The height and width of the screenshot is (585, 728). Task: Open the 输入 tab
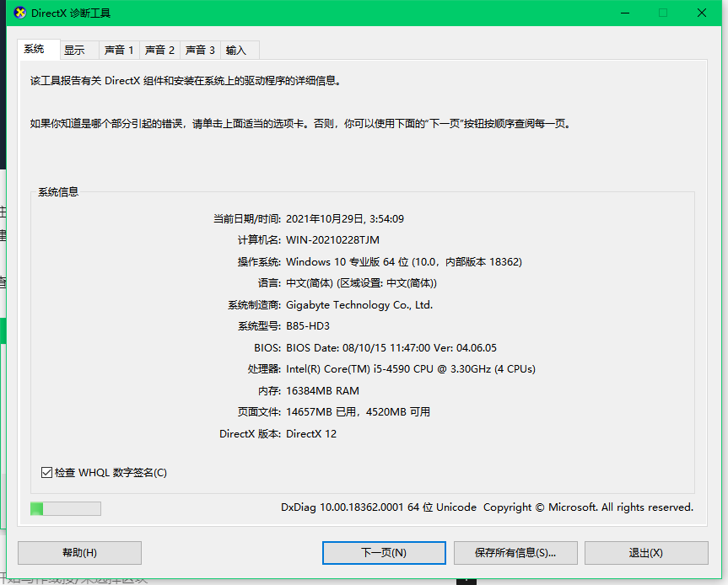coord(240,50)
